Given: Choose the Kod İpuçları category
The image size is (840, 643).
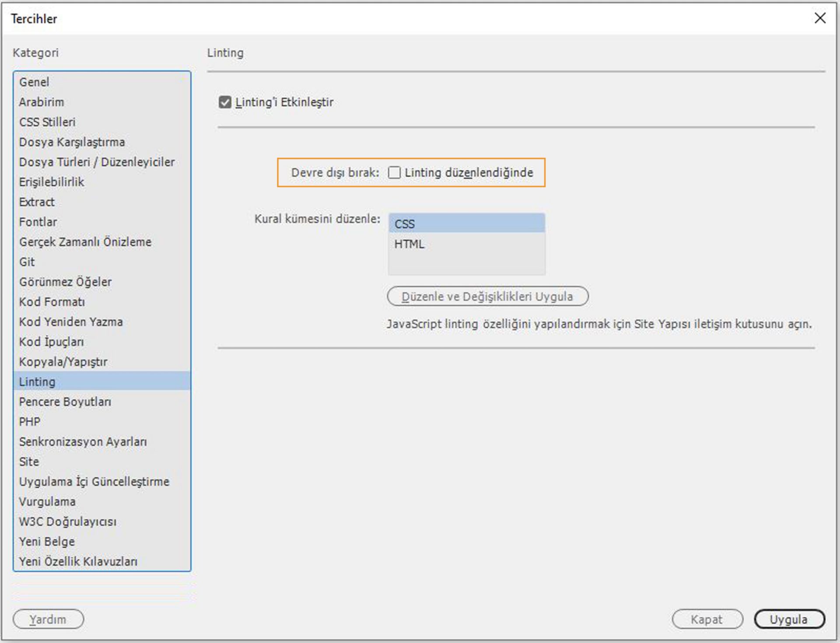Looking at the screenshot, I should click(x=52, y=342).
